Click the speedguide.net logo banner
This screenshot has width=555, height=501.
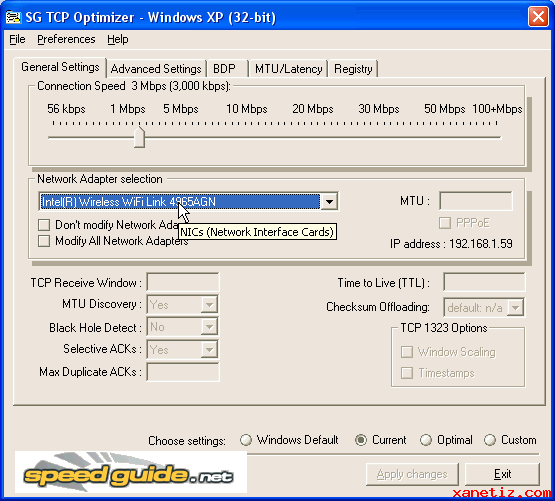tap(131, 472)
